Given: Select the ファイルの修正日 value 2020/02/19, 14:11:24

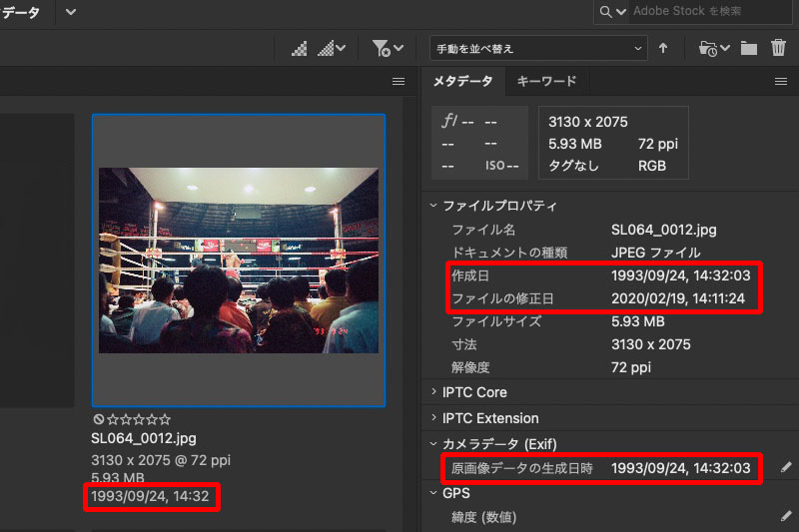Looking at the screenshot, I should pos(678,298).
